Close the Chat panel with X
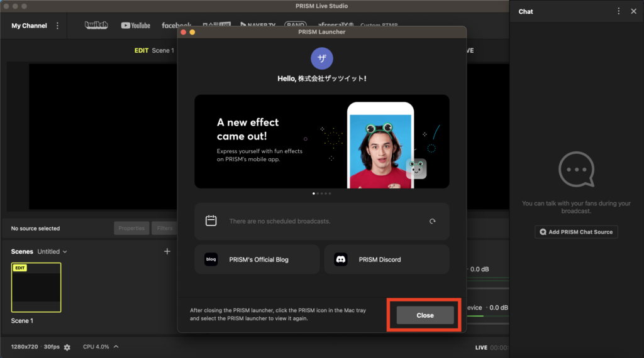Image resolution: width=644 pixels, height=358 pixels. [633, 11]
